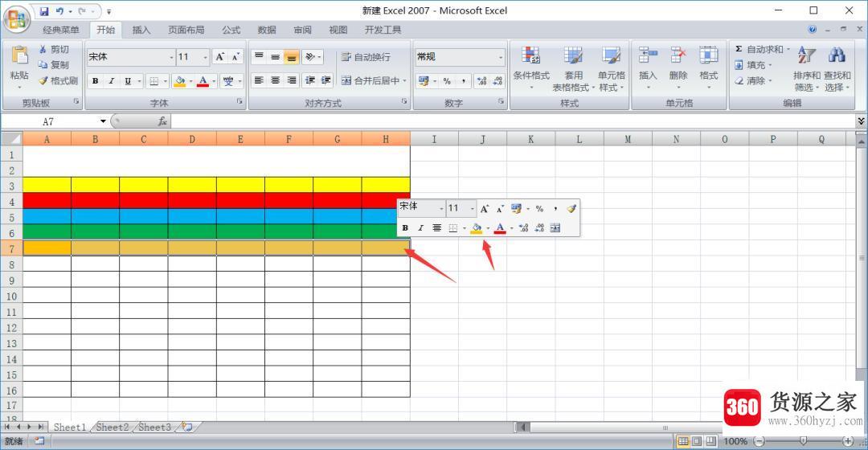
Task: Click Cut (剪切) in the ribbon
Action: click(x=54, y=49)
